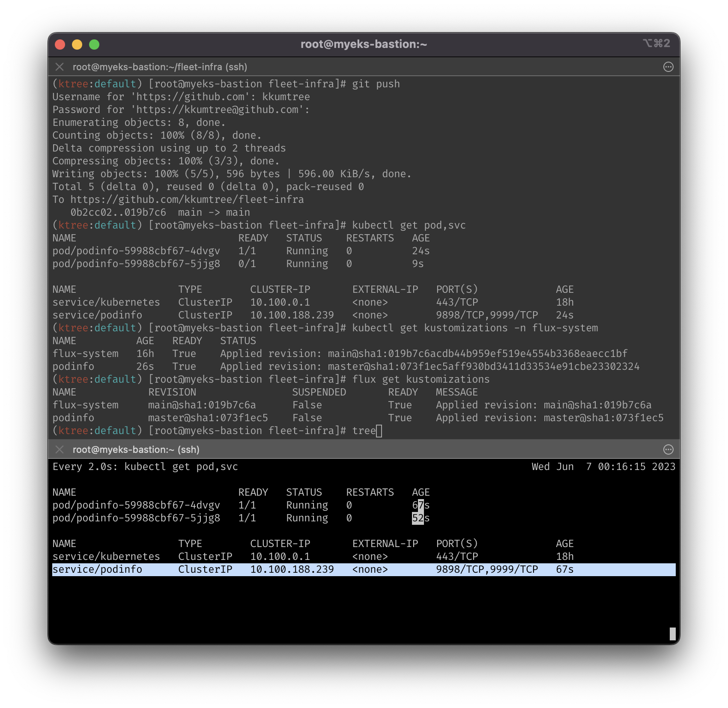Viewport: 728px width, 708px height.
Task: Click pod podinfo-59988cbf67-4dvgv in watch pane
Action: (x=136, y=505)
